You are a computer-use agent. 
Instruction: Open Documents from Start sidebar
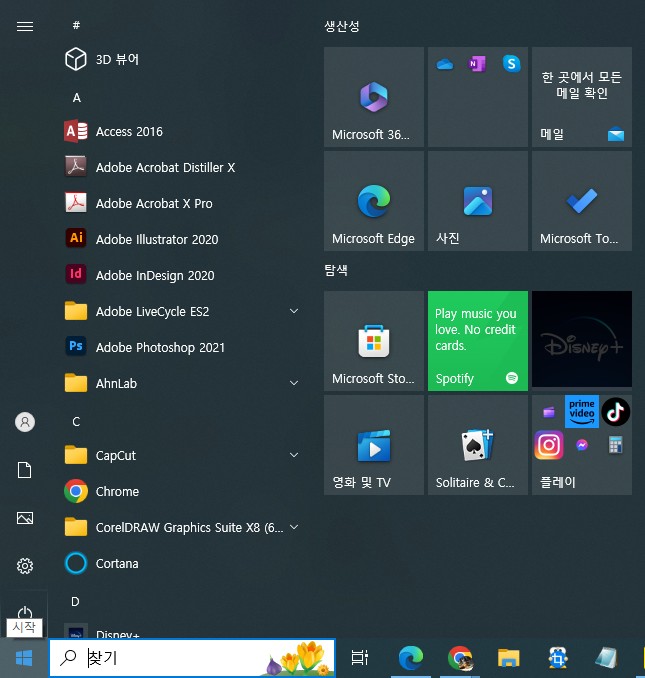tap(25, 470)
